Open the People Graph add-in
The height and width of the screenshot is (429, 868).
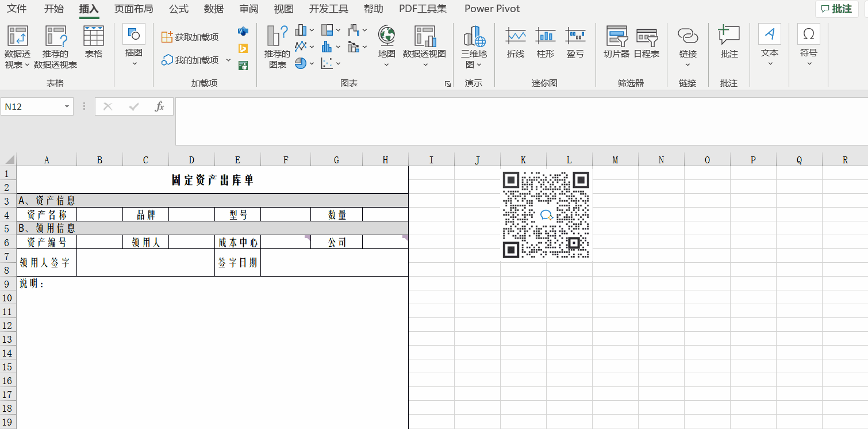pos(243,65)
